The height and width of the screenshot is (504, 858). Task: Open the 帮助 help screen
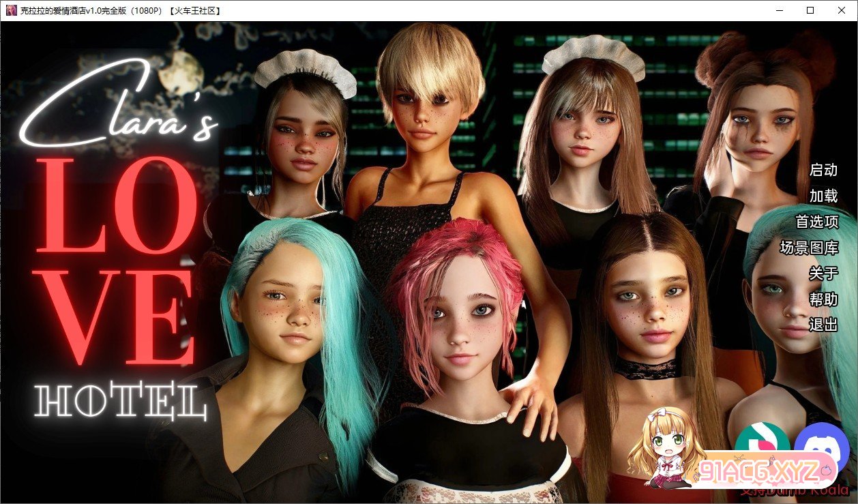823,299
